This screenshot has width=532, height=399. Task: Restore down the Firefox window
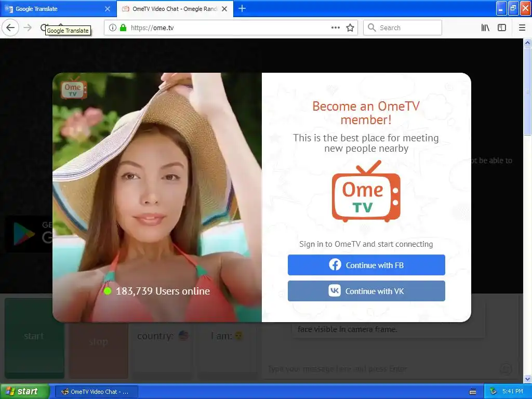(x=513, y=8)
